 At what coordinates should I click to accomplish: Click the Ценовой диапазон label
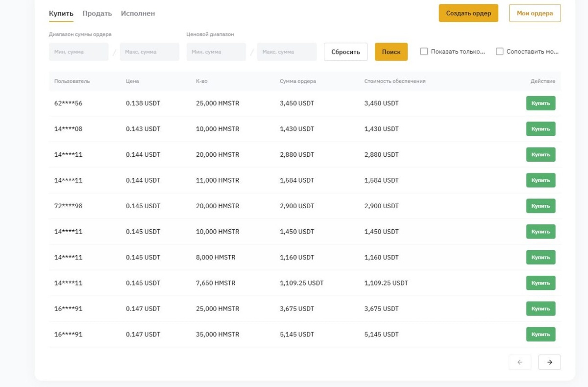210,34
